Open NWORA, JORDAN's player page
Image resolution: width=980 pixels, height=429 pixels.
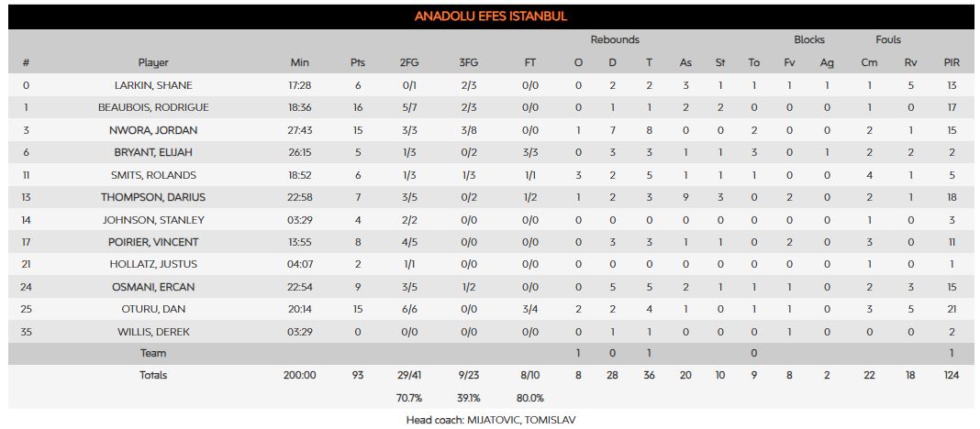point(153,130)
